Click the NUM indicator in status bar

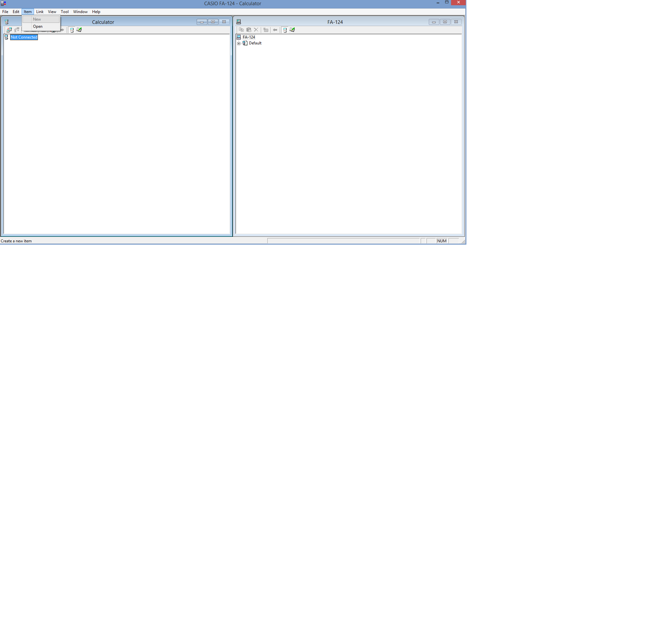[442, 241]
